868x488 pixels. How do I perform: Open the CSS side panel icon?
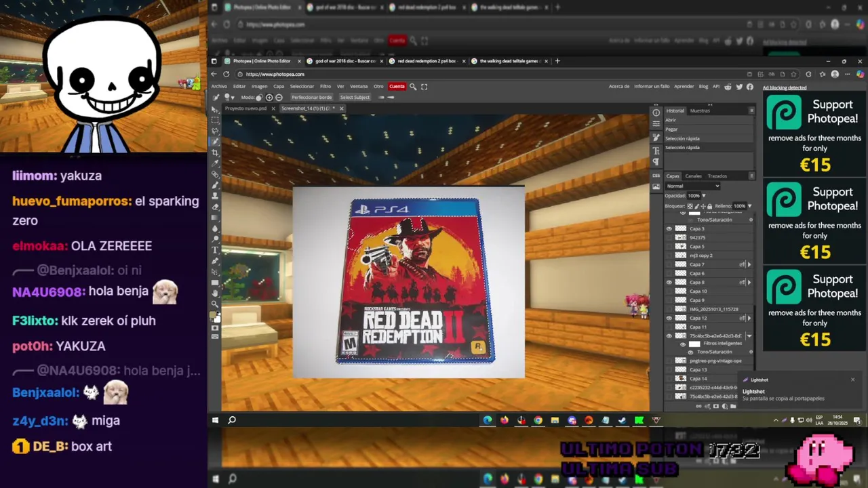pos(656,176)
